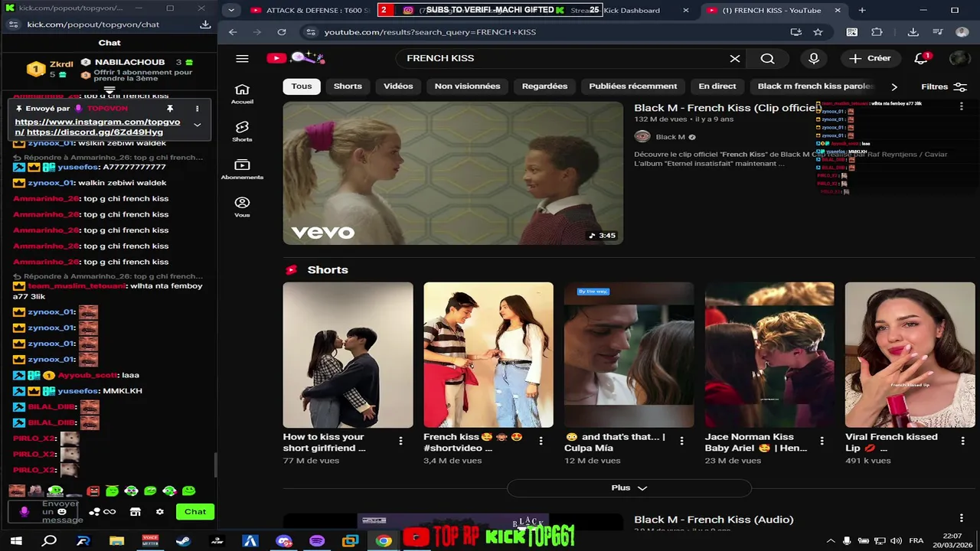Select Regardées filter chip
The image size is (980, 551).
[x=544, y=86]
